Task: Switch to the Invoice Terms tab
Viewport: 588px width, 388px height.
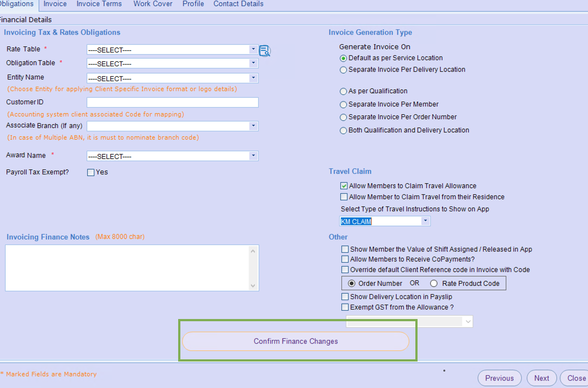Action: click(x=100, y=4)
